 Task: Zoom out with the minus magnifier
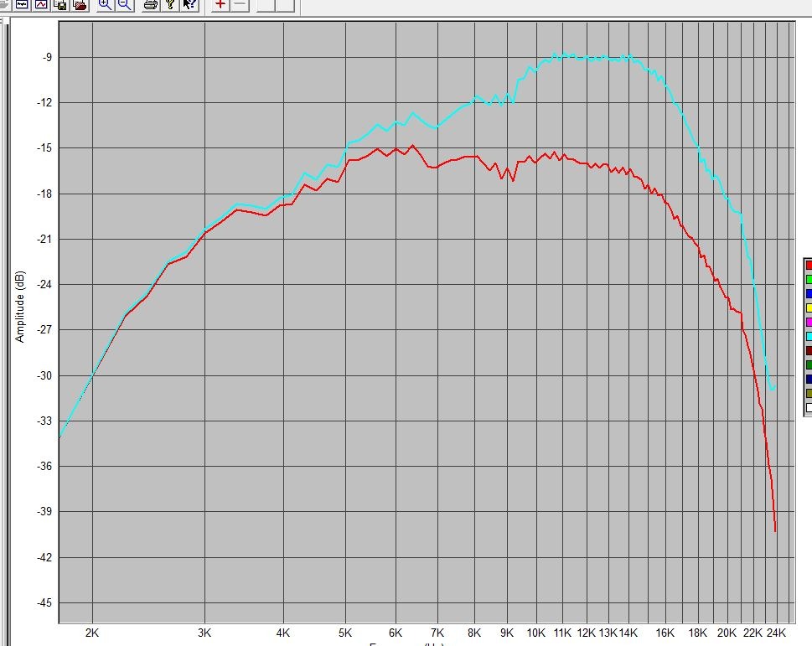[x=125, y=4]
